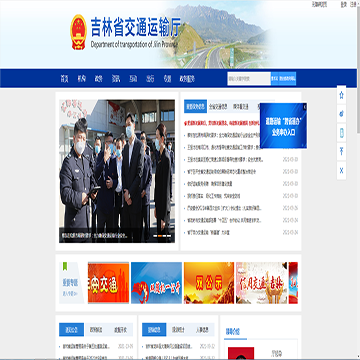Open the 信用交通·吉林 banner
This screenshot has width=360, height=360.
(x=261, y=283)
